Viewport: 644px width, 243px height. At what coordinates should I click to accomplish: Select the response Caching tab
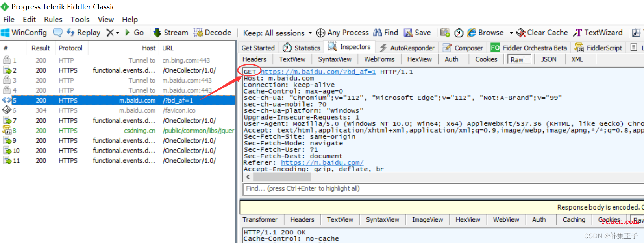574,220
